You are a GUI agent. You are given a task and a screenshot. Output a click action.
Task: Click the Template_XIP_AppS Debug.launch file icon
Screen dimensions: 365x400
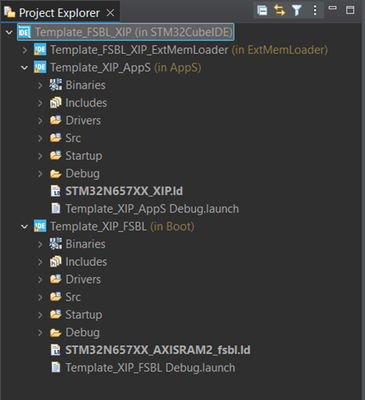[x=55, y=209]
